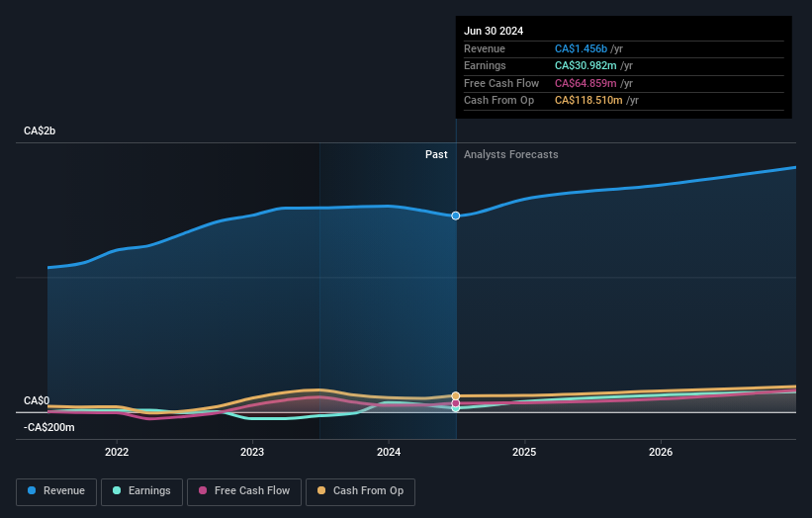Click the CA$118.510m cash from op value
The image size is (812, 518).
(588, 101)
